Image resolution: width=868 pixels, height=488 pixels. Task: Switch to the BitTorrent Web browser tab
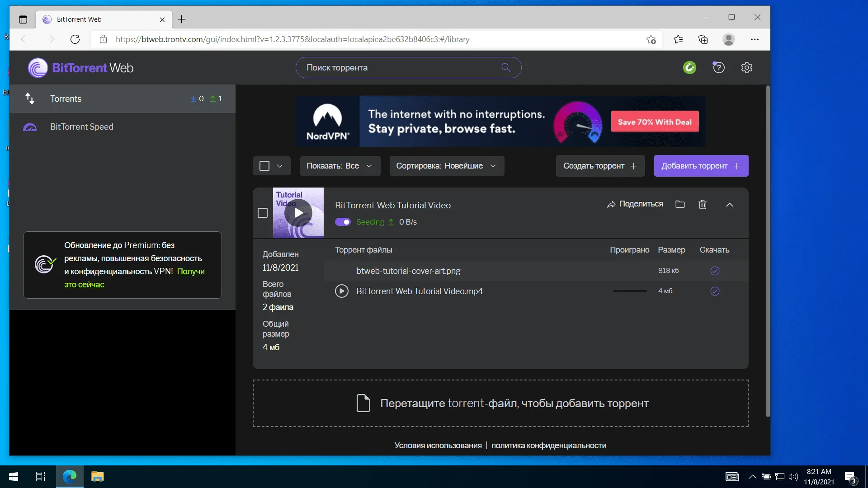tap(104, 19)
